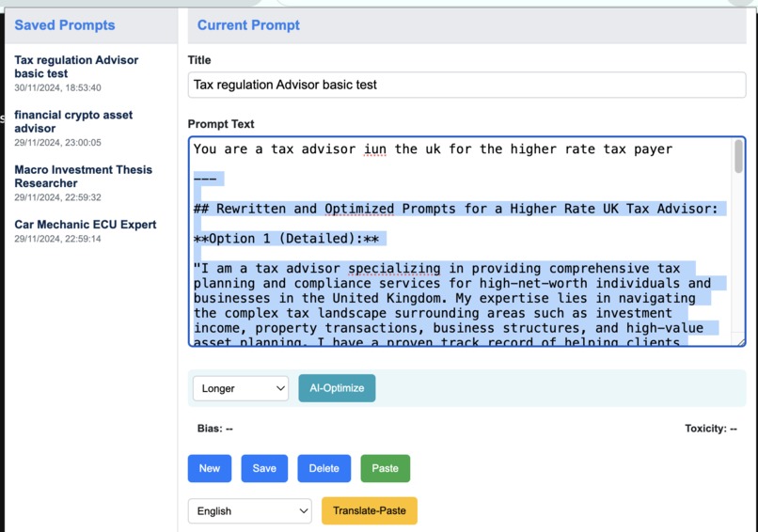Click the AI-Optimize button
This screenshot has height=532, width=758.
pyautogui.click(x=337, y=388)
